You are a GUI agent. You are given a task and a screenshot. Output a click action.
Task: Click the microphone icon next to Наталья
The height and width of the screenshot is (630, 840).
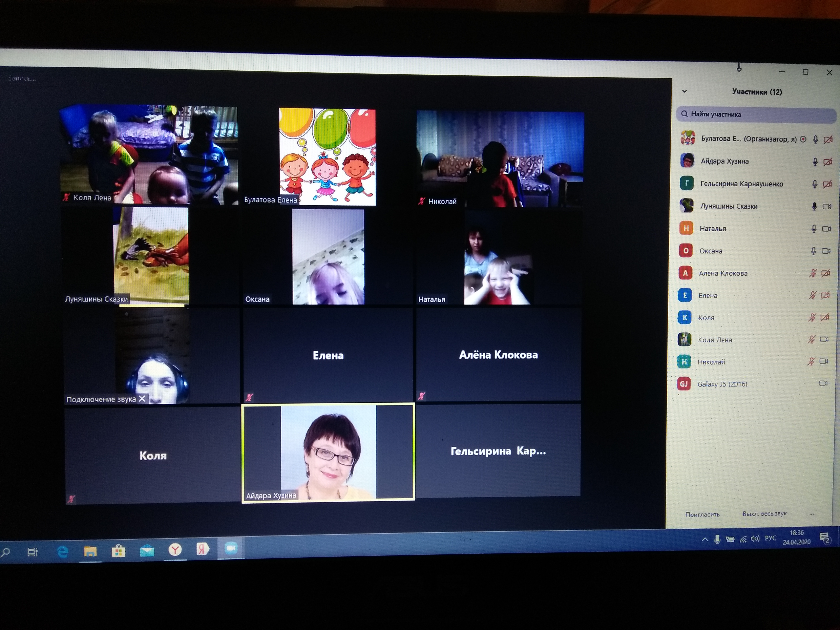[814, 229]
